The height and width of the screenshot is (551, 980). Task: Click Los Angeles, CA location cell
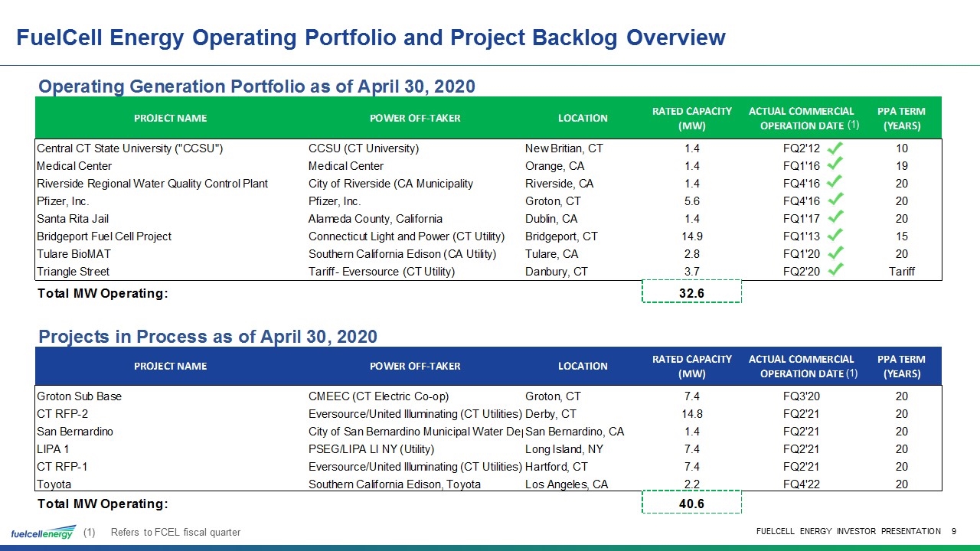(x=567, y=484)
